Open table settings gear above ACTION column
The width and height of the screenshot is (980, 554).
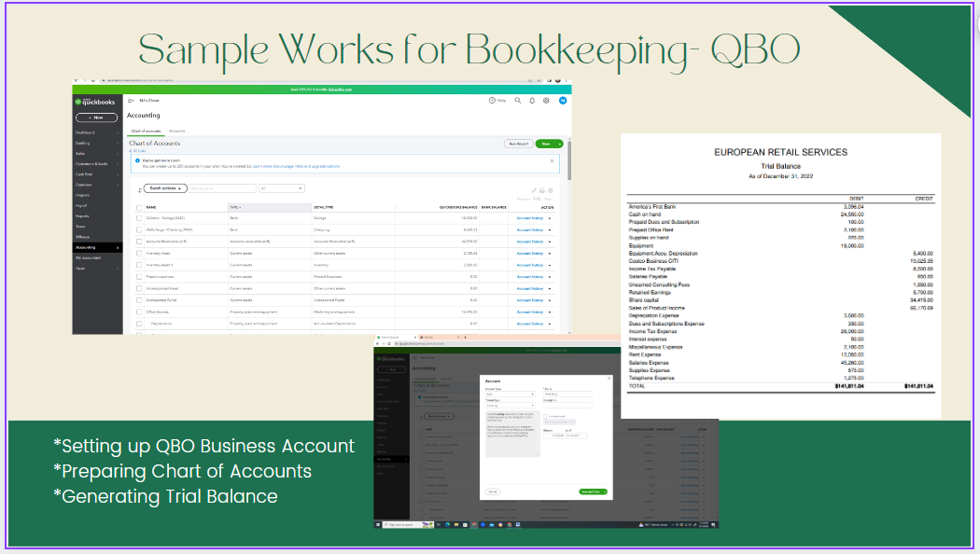[551, 190]
